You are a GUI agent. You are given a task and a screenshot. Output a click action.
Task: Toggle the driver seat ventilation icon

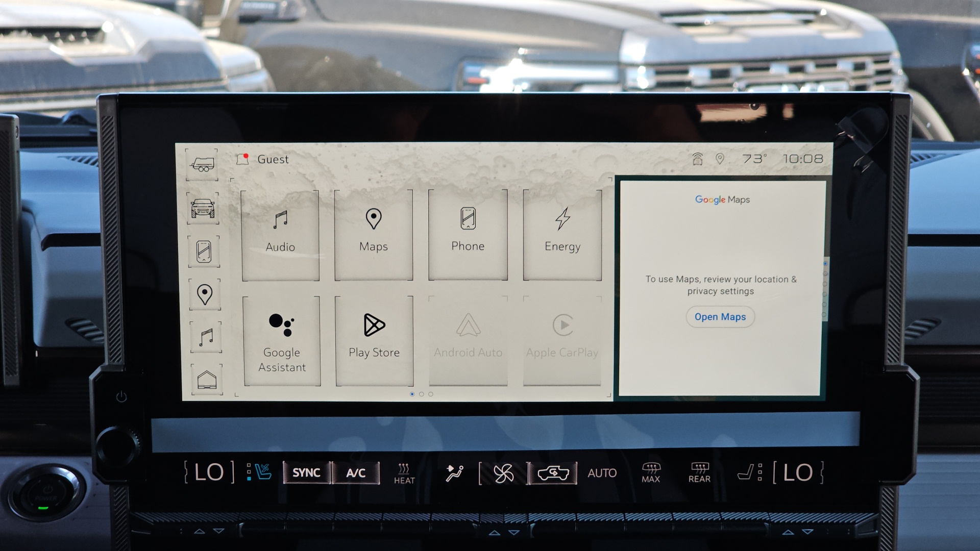point(259,472)
